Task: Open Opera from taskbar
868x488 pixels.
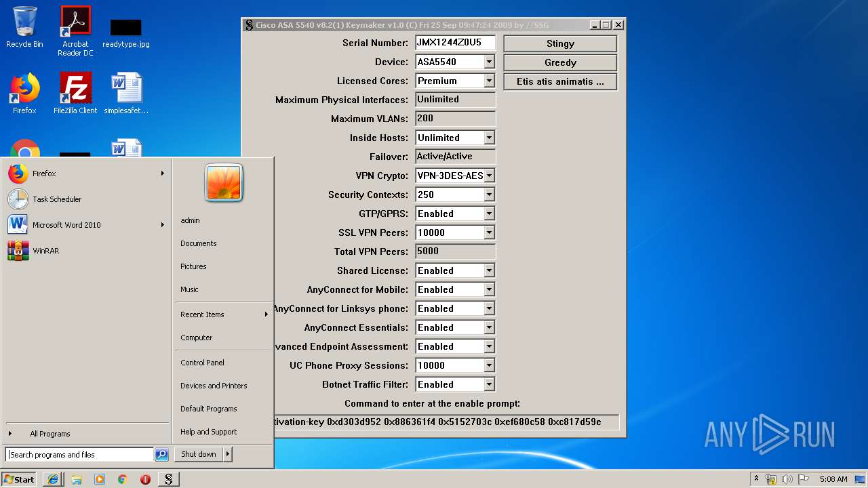Action: point(145,479)
